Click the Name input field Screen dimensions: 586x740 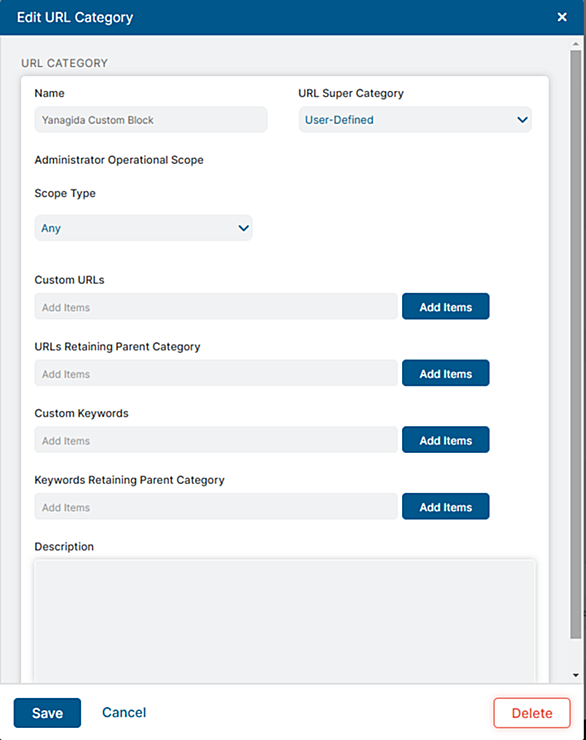click(151, 119)
